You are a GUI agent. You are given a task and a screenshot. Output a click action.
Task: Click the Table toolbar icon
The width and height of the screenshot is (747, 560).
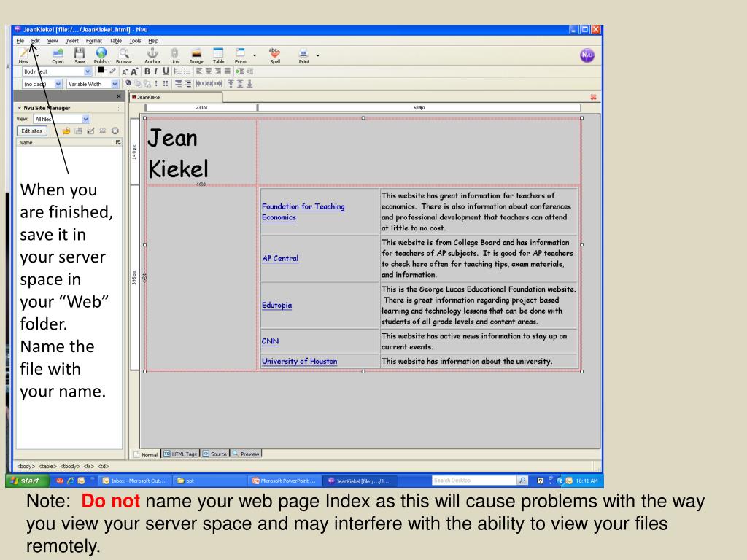coord(218,55)
